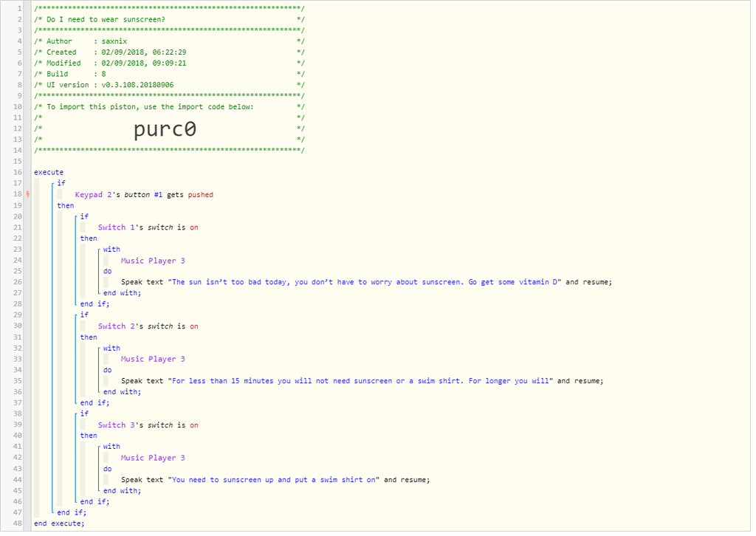Click the orange breakpoint lightning icon
This screenshot has width=756, height=536.
28,194
